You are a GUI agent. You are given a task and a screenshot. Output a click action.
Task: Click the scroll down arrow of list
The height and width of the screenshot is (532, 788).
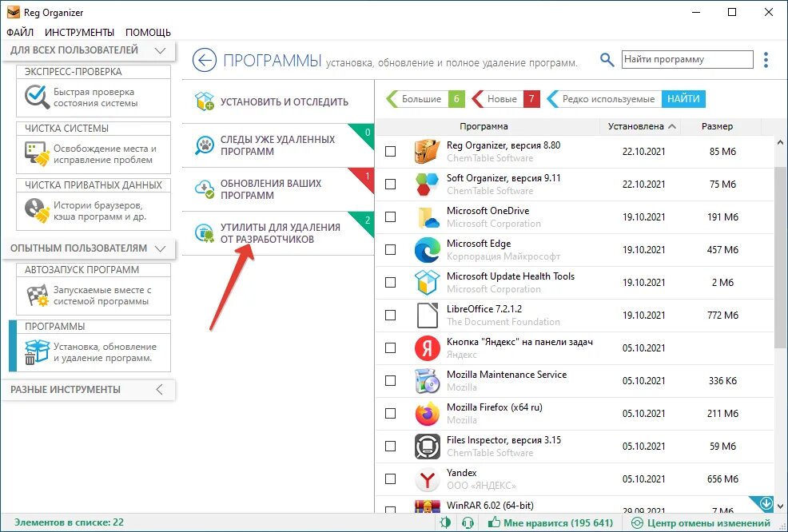[780, 506]
